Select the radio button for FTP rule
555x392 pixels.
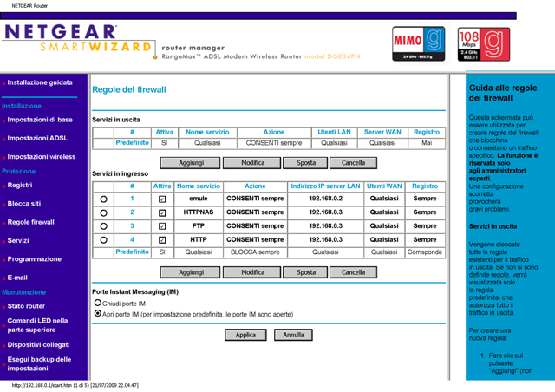(103, 226)
